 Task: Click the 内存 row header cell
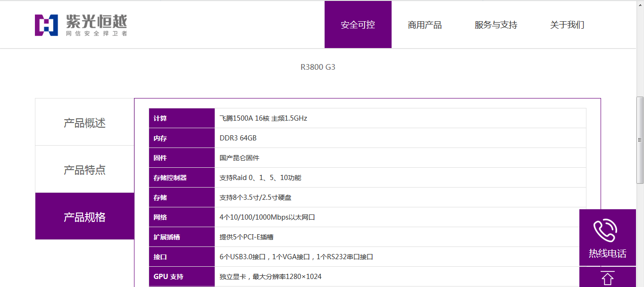pos(182,138)
